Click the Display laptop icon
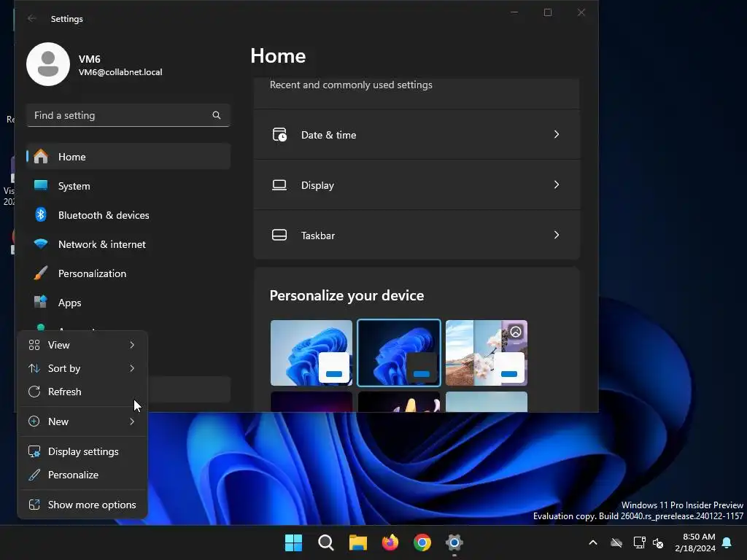Screen dimensions: 747x560 point(279,184)
